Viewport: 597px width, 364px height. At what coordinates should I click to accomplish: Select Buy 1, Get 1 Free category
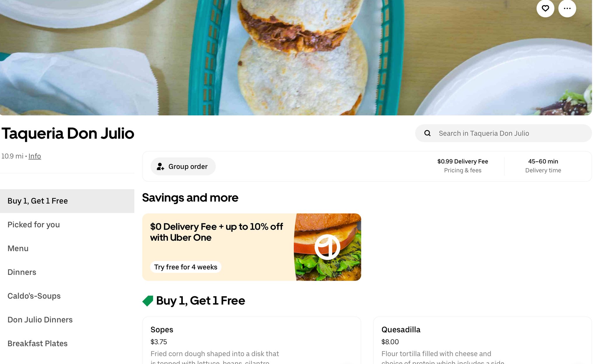point(67,201)
